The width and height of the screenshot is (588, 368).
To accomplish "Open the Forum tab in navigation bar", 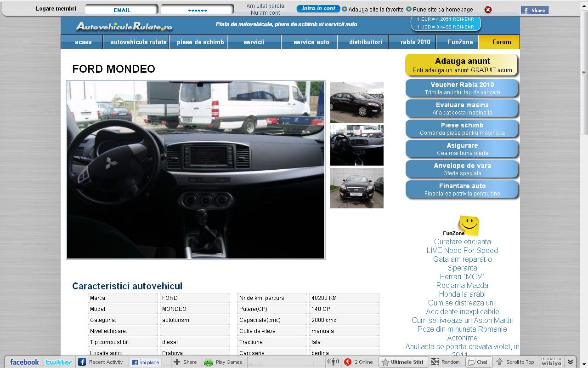I will (x=501, y=42).
